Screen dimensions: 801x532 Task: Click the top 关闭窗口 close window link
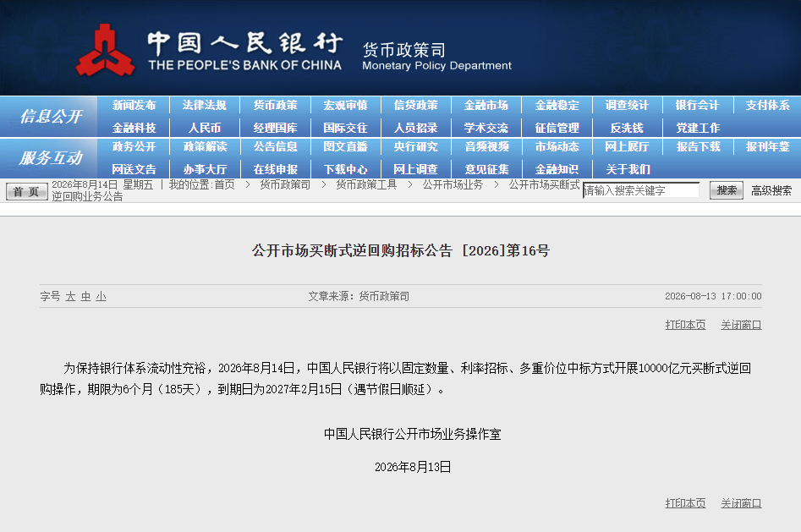(x=741, y=325)
